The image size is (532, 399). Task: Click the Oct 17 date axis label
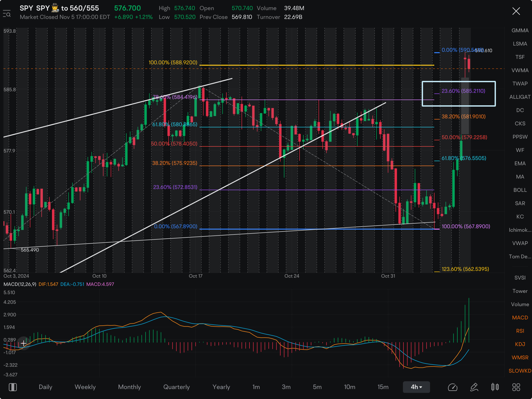point(196,276)
